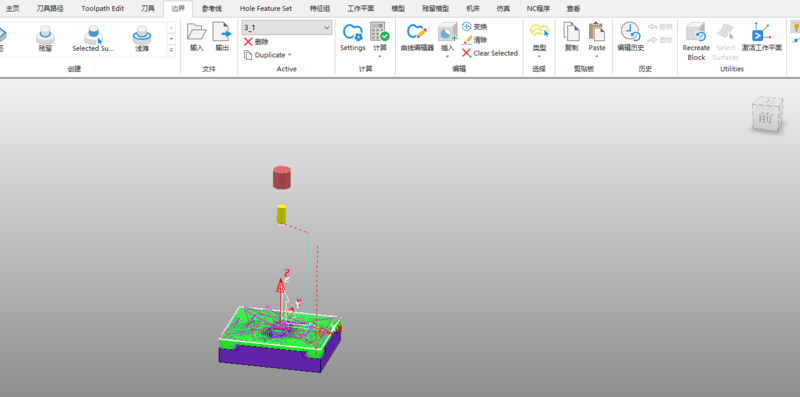Screen dimensions: 800x397
Task: Click Clear Selected button
Action: [490, 53]
